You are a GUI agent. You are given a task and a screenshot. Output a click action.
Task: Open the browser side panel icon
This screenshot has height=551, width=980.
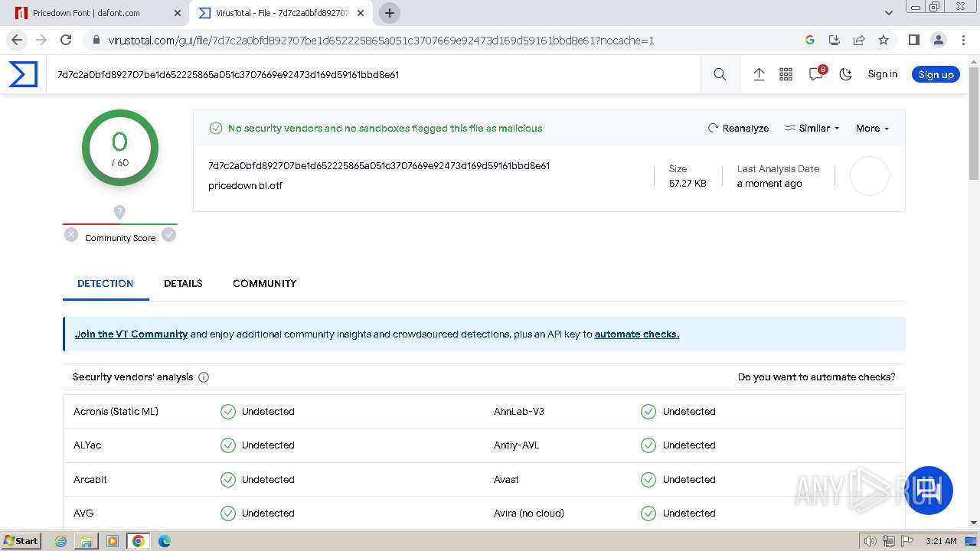point(913,40)
